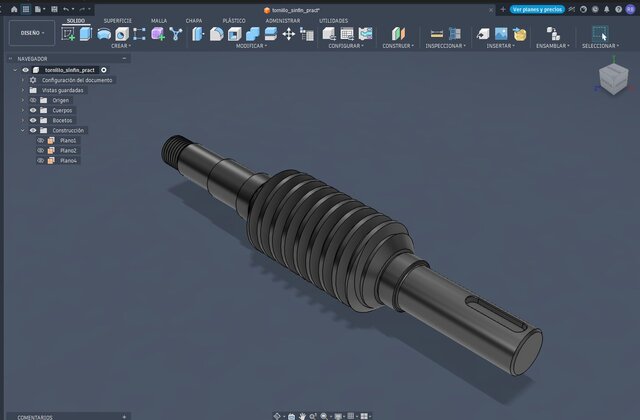Open the configuration table icon
Image resolution: width=640 pixels, height=420 pixels.
click(x=347, y=34)
